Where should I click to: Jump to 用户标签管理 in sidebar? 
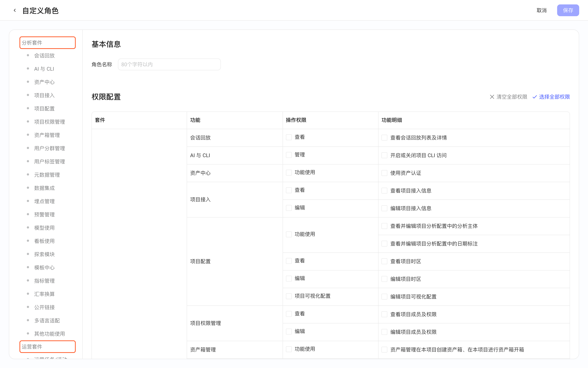pyautogui.click(x=50, y=162)
